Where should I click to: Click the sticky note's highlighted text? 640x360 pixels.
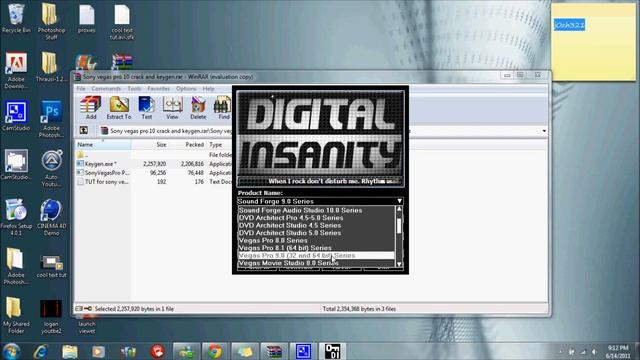[569, 25]
